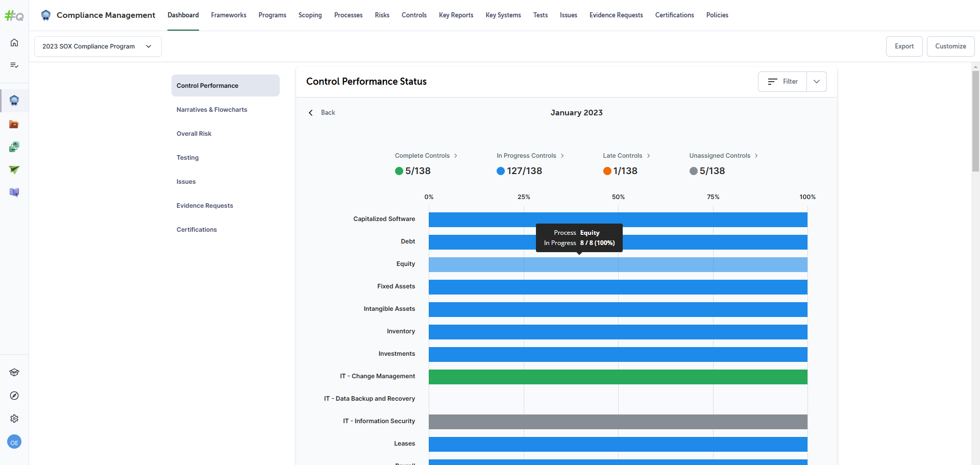Select the blue compliance badge sidebar icon
The width and height of the screenshot is (980, 465).
[14, 101]
